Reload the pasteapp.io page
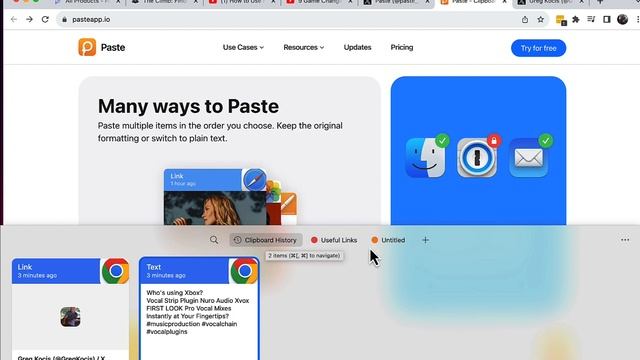This screenshot has height=360, width=640. 45,20
